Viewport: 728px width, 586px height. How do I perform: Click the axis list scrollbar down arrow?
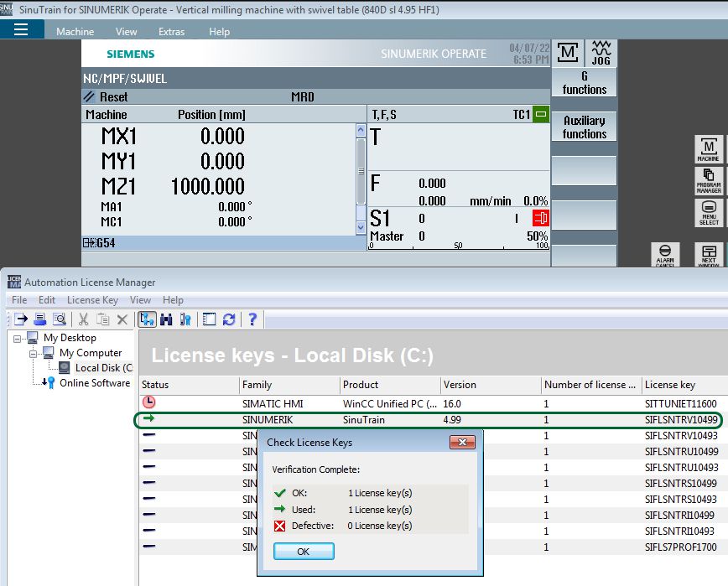[x=361, y=227]
